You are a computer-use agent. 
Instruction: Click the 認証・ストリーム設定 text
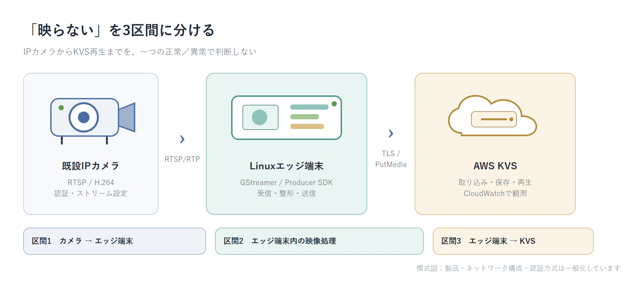[x=91, y=193]
